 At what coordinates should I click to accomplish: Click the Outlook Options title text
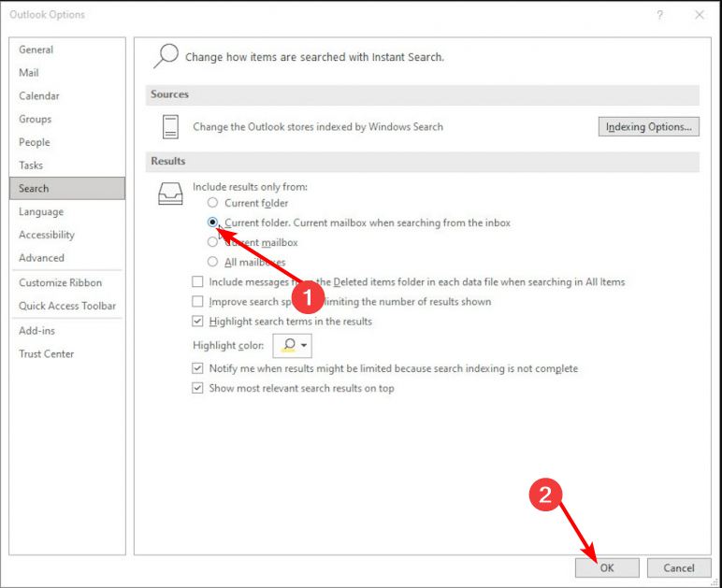click(x=48, y=15)
